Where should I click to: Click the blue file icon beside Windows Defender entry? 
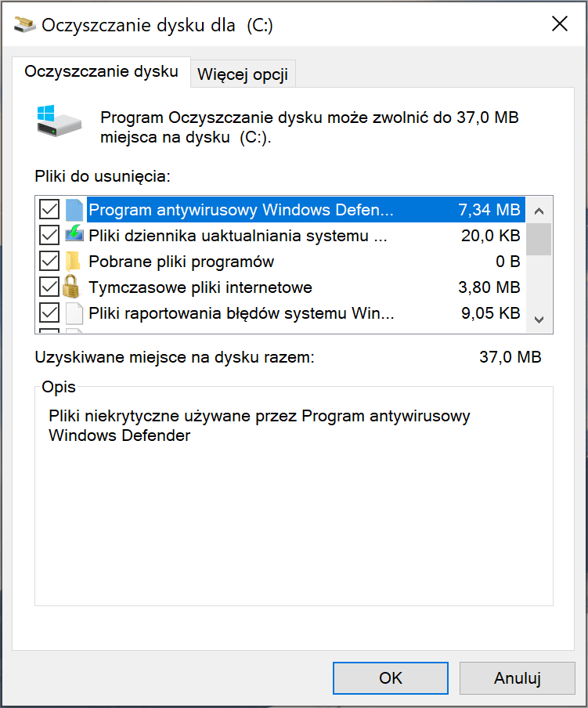[74, 210]
